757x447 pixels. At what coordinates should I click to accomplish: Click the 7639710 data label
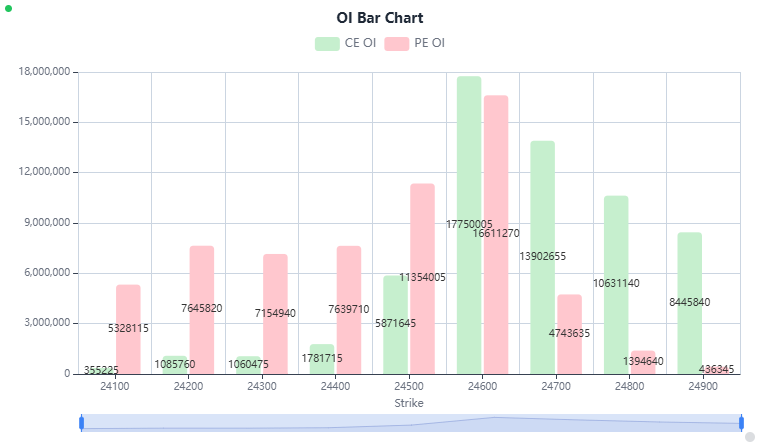click(349, 309)
